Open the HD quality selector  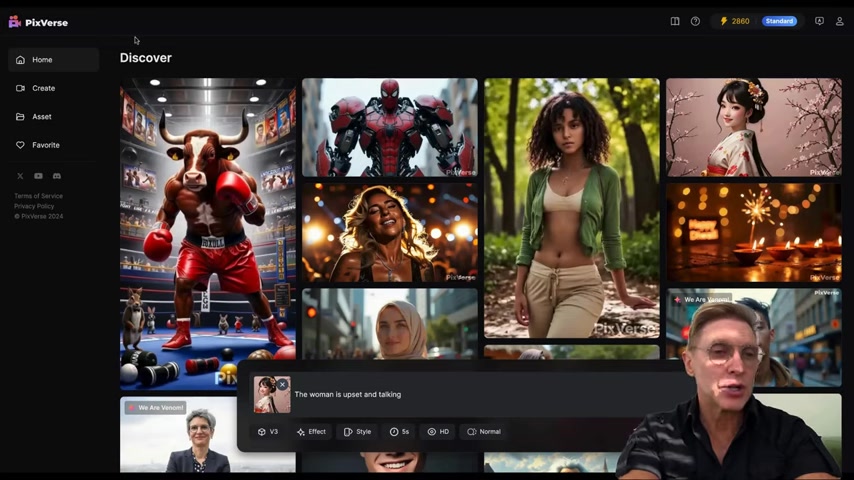coord(438,432)
